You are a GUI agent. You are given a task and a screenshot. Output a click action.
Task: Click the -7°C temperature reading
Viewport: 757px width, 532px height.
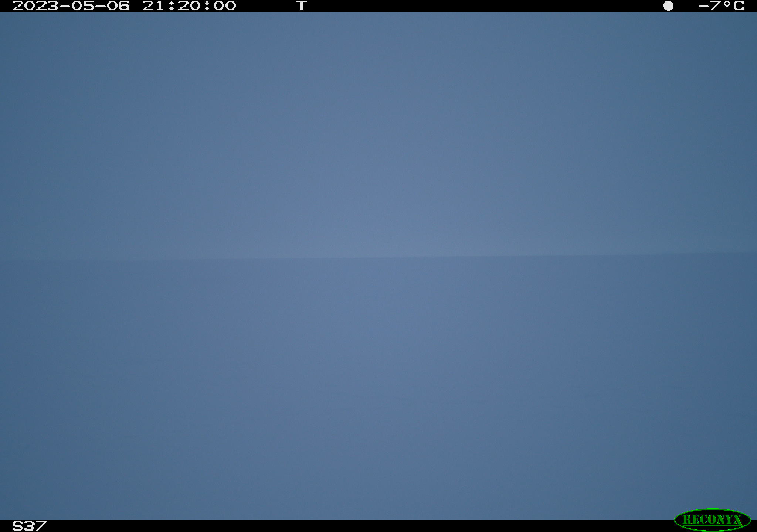(x=722, y=6)
